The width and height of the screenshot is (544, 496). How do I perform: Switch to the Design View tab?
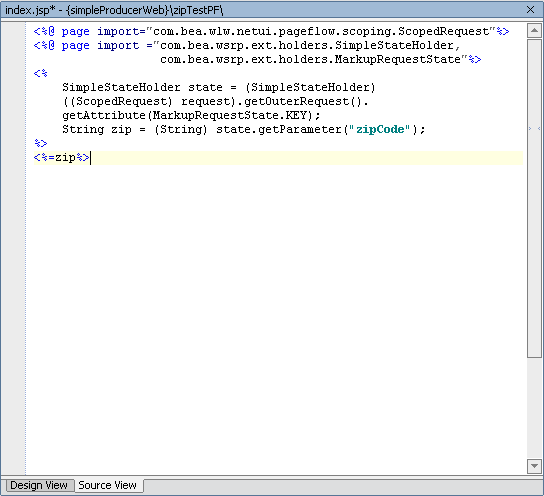point(39,485)
